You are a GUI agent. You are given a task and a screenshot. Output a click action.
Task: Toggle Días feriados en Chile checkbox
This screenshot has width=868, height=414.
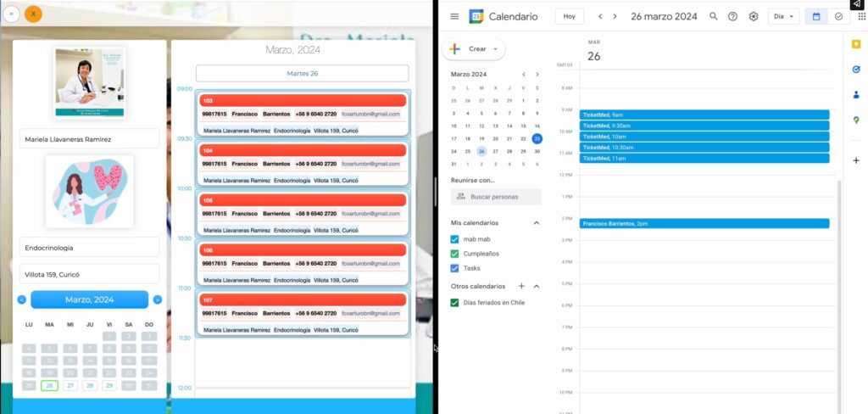tap(455, 303)
